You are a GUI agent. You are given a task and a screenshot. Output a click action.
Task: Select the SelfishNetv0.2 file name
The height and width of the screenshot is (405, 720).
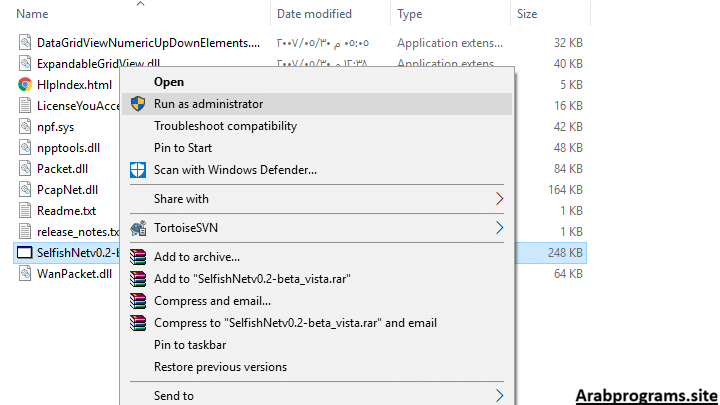pyautogui.click(x=78, y=253)
